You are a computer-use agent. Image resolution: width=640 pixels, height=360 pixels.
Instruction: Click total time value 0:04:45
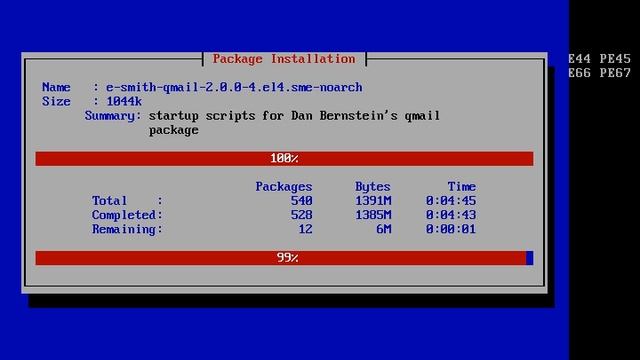451,201
